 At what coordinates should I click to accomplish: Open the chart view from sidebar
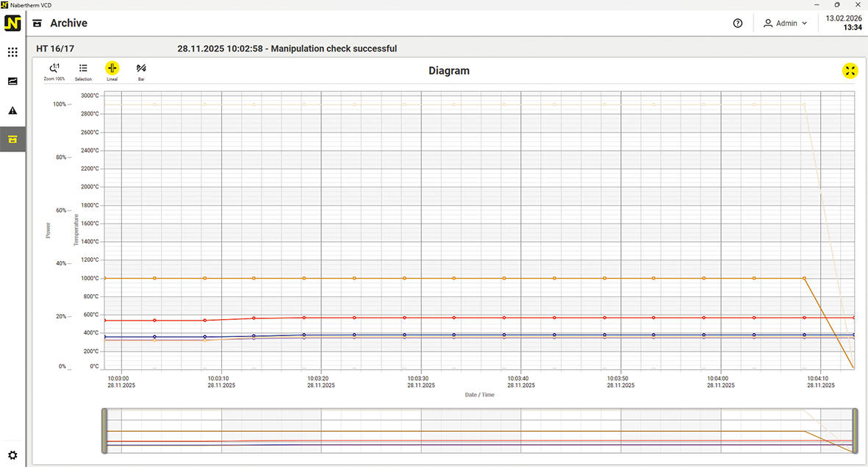pyautogui.click(x=12, y=82)
